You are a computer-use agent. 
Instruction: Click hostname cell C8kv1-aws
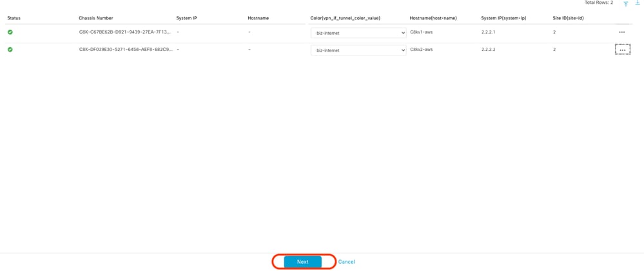(422, 32)
